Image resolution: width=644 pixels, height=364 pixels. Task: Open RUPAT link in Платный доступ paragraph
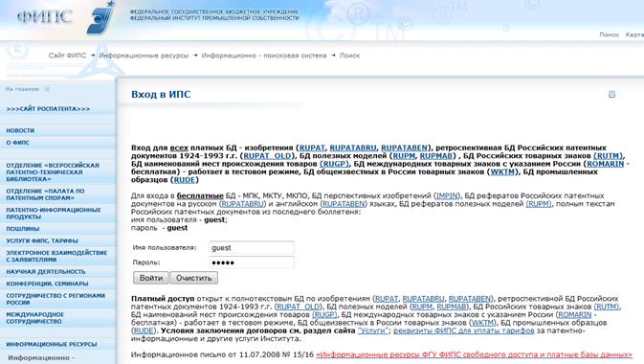(x=387, y=299)
